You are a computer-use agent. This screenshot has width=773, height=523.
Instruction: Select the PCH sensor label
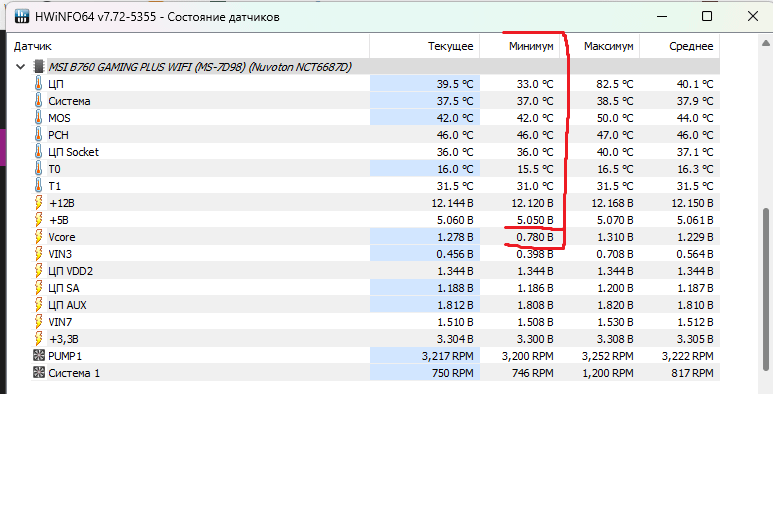coord(58,135)
